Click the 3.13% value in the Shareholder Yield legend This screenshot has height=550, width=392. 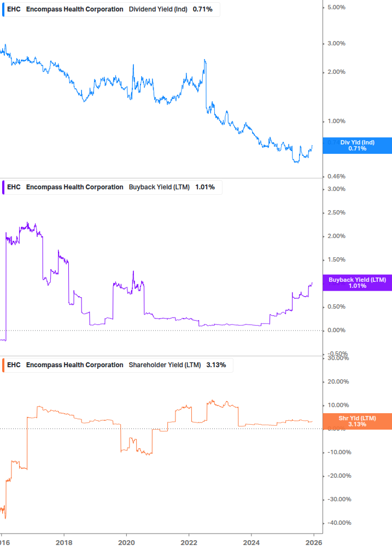click(x=216, y=365)
